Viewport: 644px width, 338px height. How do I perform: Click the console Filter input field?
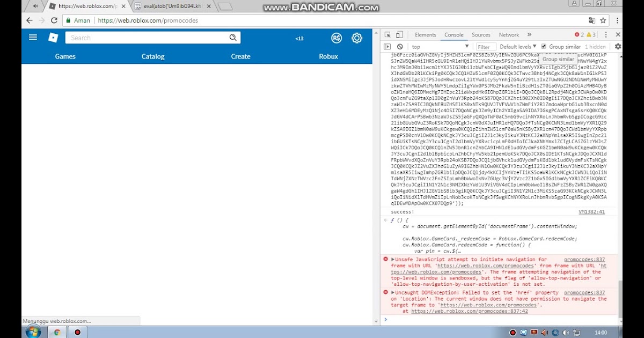(x=486, y=47)
